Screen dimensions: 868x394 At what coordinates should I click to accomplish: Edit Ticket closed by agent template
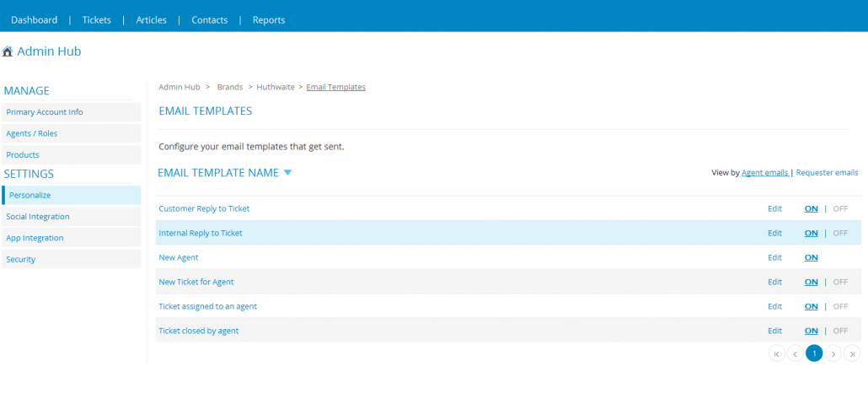[x=774, y=331]
